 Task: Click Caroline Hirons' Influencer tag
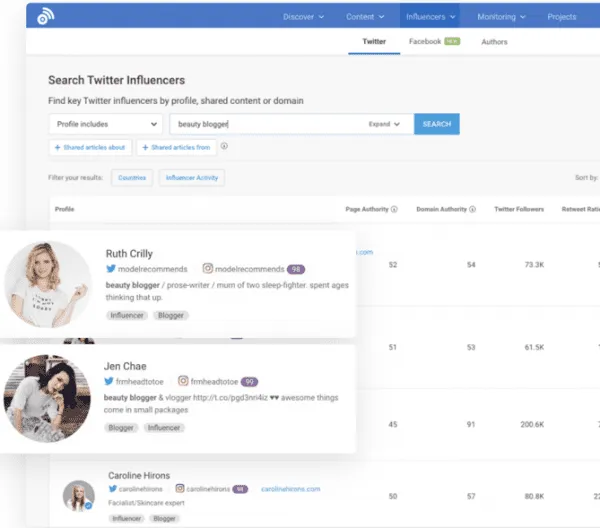click(126, 518)
